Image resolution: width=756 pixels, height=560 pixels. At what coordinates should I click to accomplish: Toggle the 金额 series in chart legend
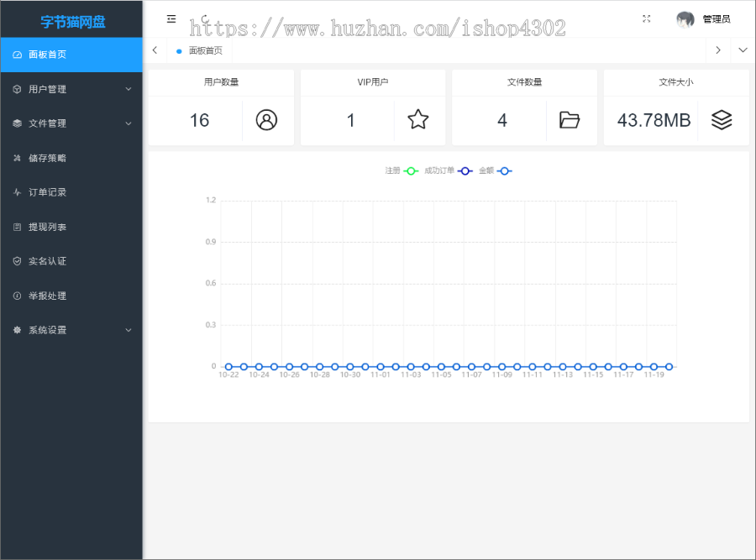pyautogui.click(x=495, y=170)
